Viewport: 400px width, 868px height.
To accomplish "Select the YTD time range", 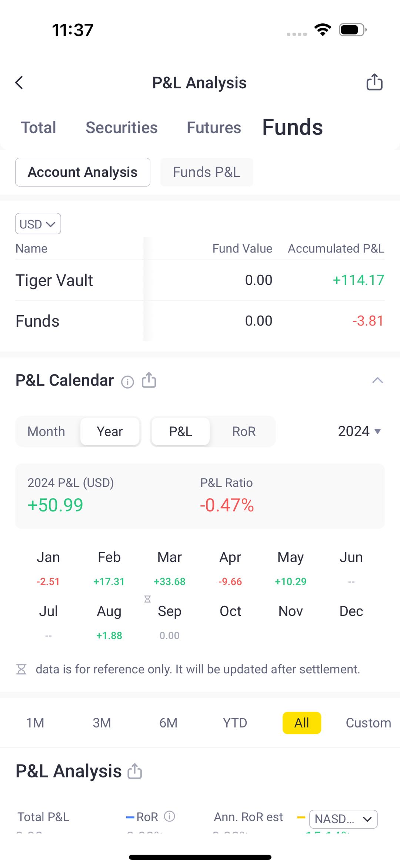I will click(235, 723).
